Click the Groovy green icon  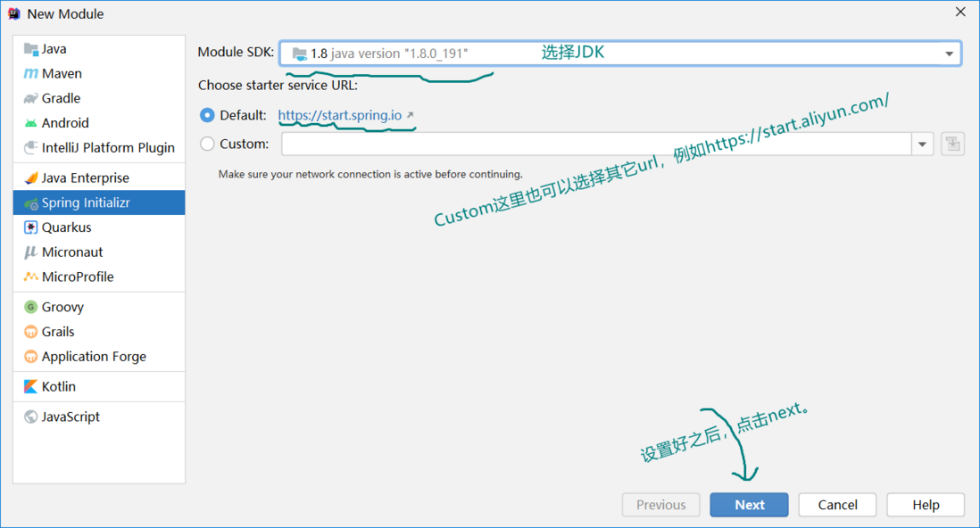pyautogui.click(x=30, y=307)
